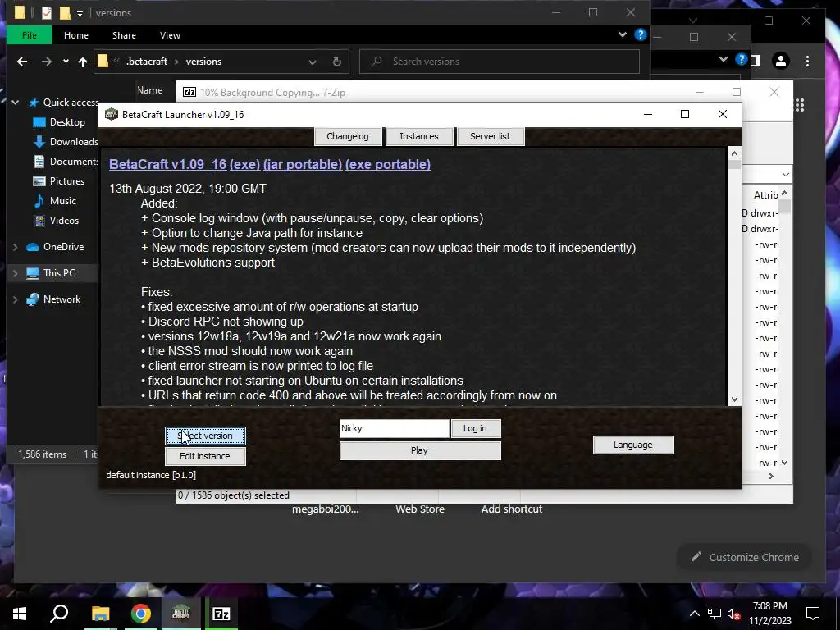Click the Play button
Screen dimensions: 840x630
click(x=420, y=450)
